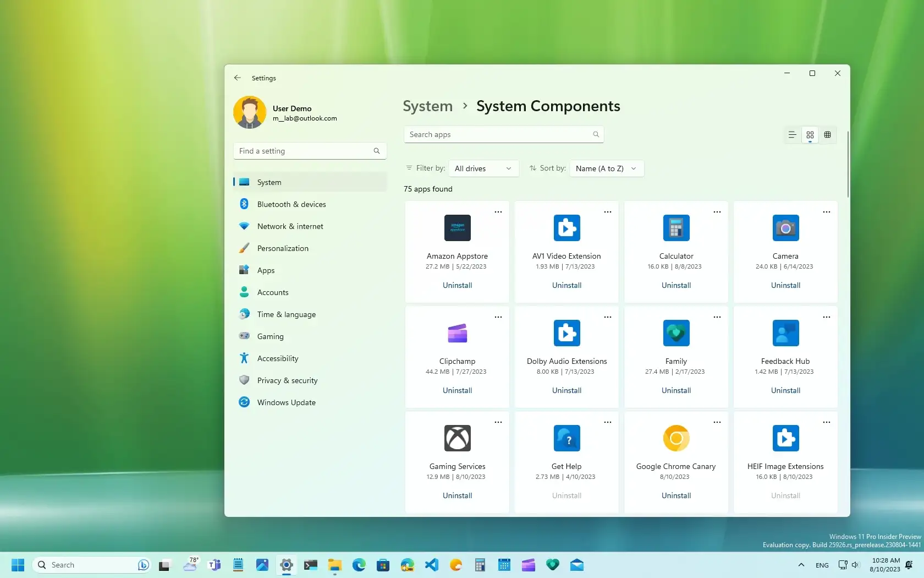Click the Search apps input field
Image resolution: width=924 pixels, height=578 pixels.
[503, 134]
